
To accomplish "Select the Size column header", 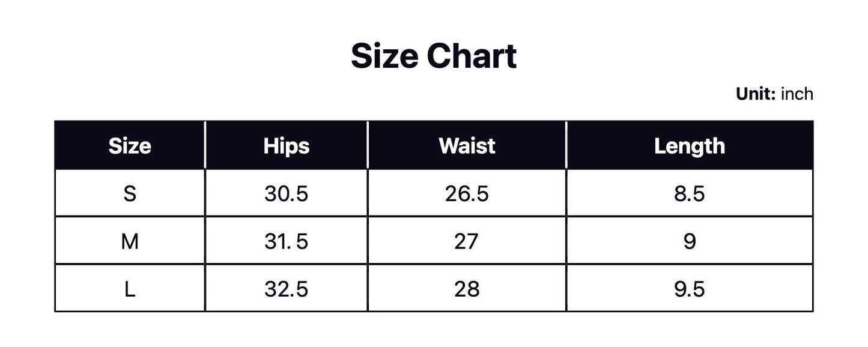I will 130,146.
